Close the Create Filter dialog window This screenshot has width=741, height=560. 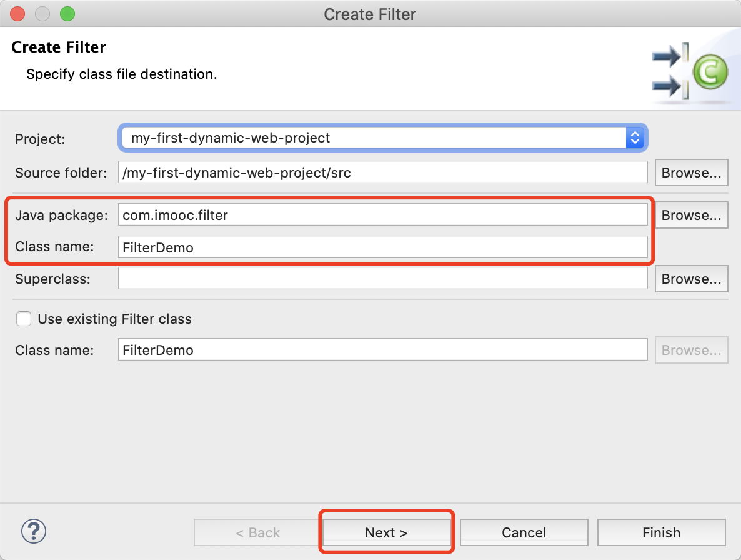(x=17, y=13)
